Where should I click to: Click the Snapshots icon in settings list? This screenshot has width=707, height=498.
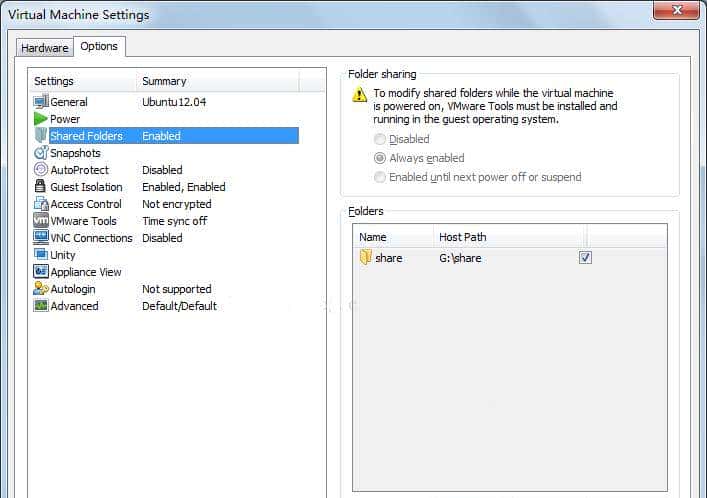[41, 153]
